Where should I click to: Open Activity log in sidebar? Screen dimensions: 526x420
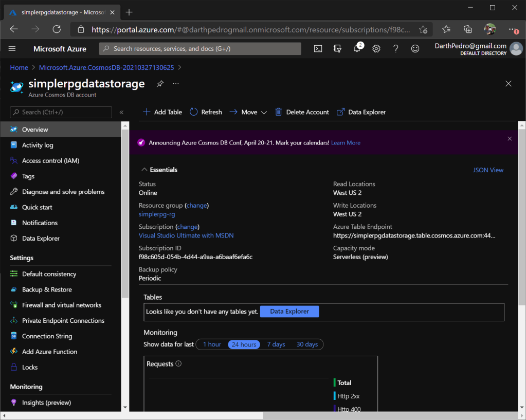[x=38, y=145]
